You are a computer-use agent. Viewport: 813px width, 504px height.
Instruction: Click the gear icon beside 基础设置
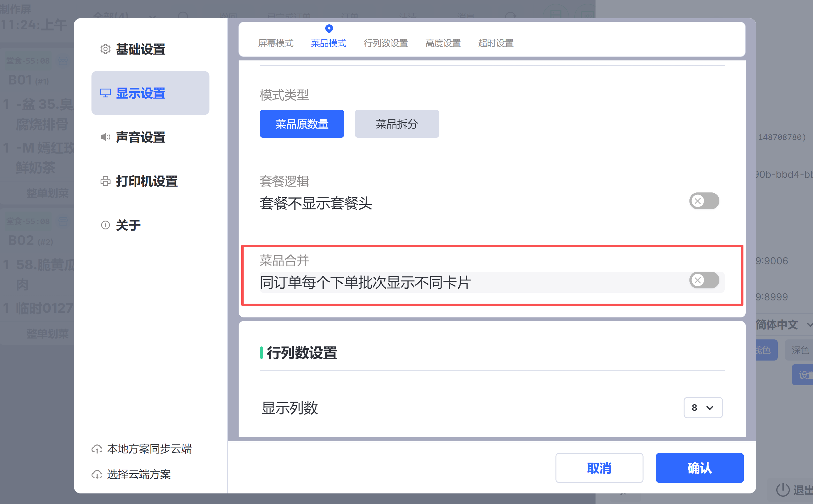click(x=105, y=49)
